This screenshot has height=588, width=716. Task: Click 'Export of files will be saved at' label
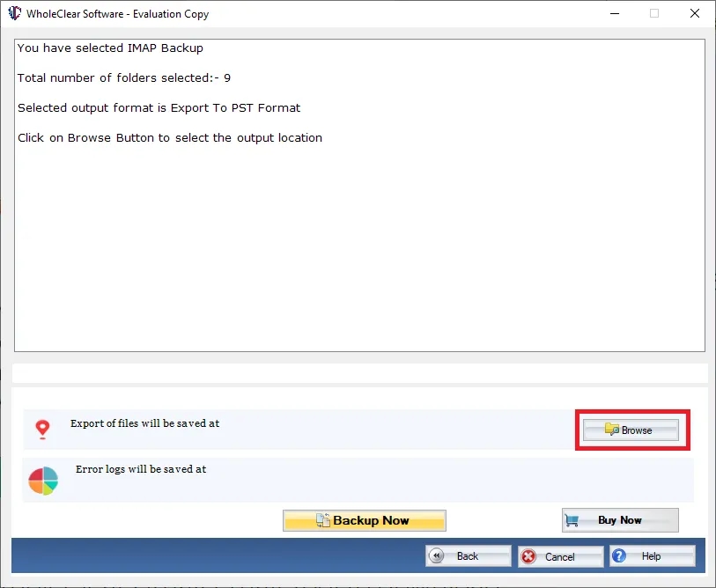pyautogui.click(x=144, y=423)
